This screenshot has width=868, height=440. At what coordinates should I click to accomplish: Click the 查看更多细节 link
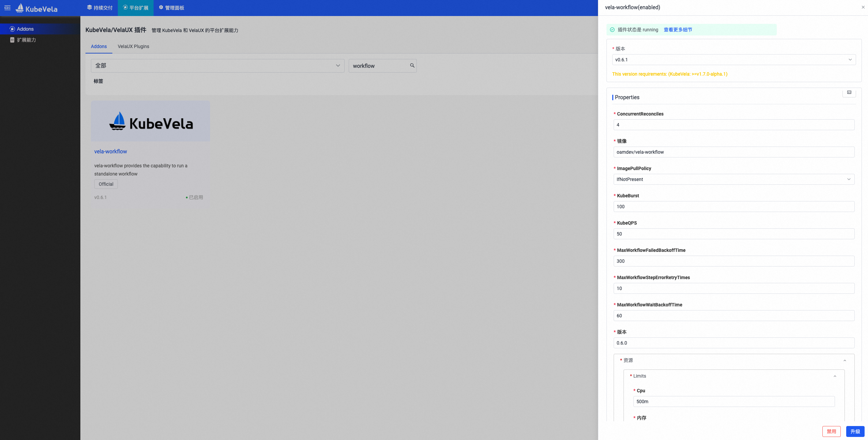tap(678, 30)
